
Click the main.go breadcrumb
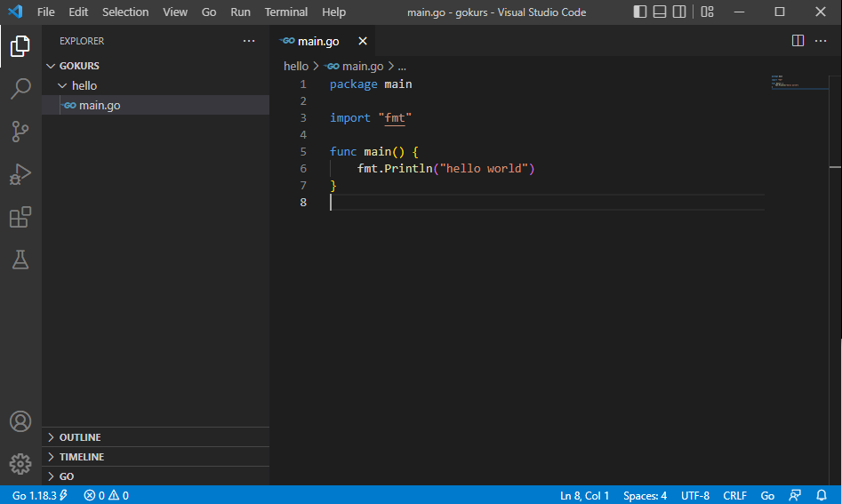pos(355,66)
